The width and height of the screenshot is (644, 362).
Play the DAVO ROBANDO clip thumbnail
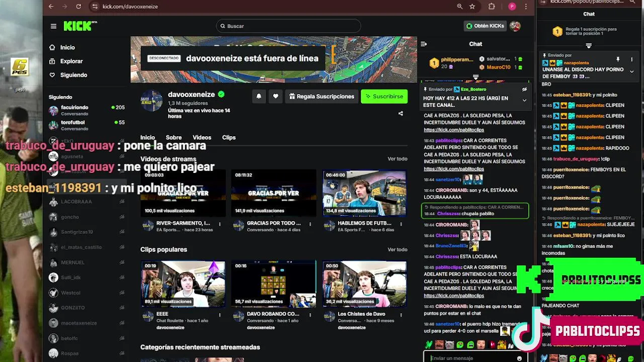click(274, 284)
